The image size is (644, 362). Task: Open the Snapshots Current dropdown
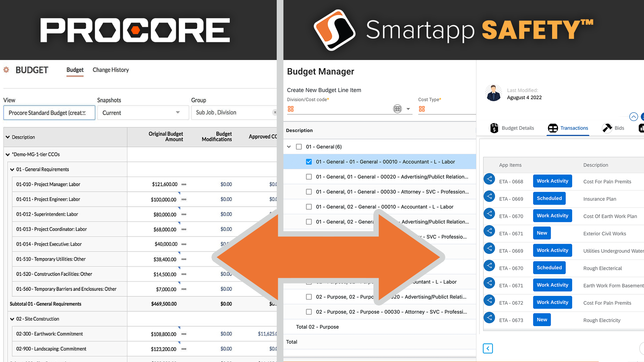pos(143,113)
